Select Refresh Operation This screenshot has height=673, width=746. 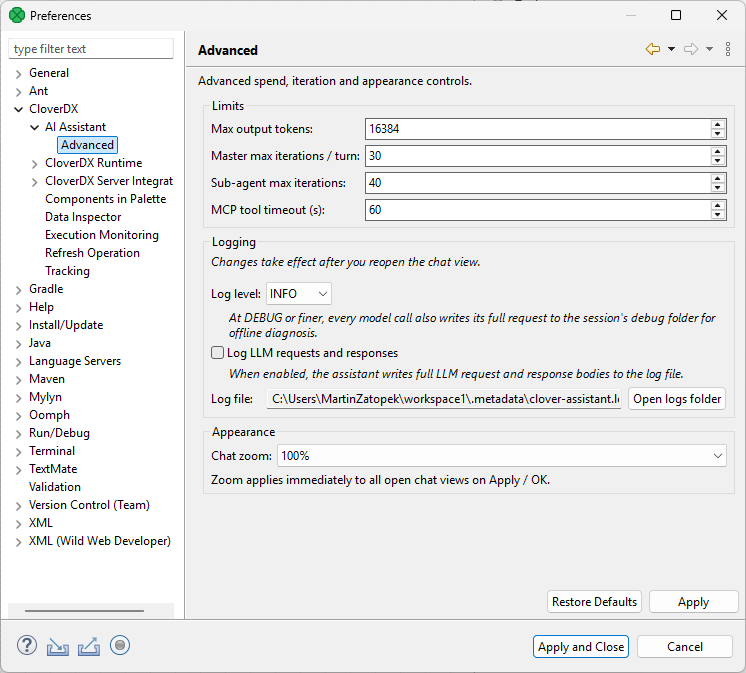point(92,253)
